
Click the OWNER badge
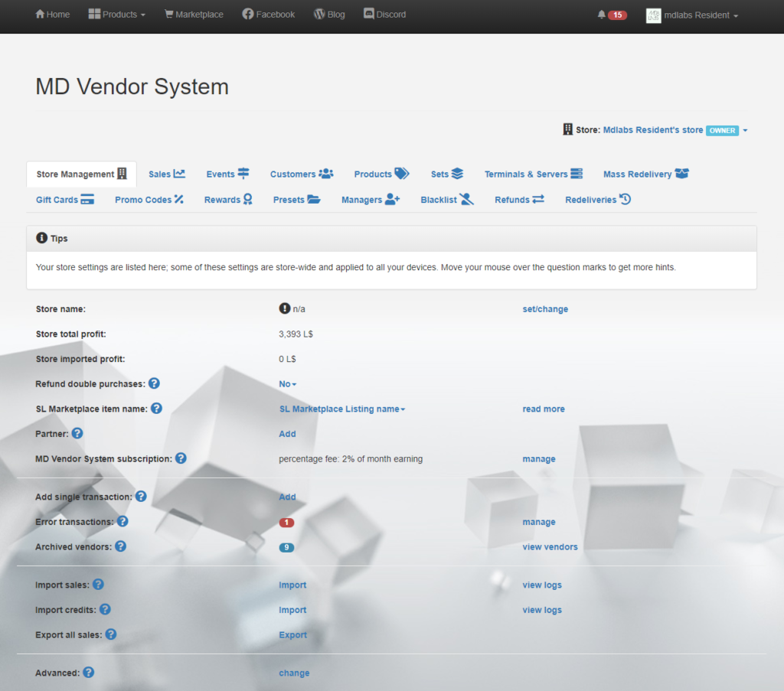point(722,130)
